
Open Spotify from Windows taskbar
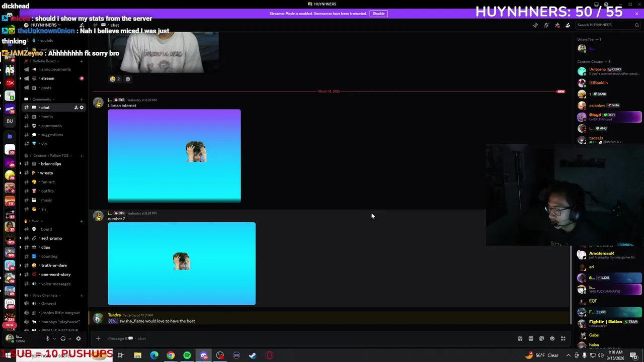coord(187,355)
